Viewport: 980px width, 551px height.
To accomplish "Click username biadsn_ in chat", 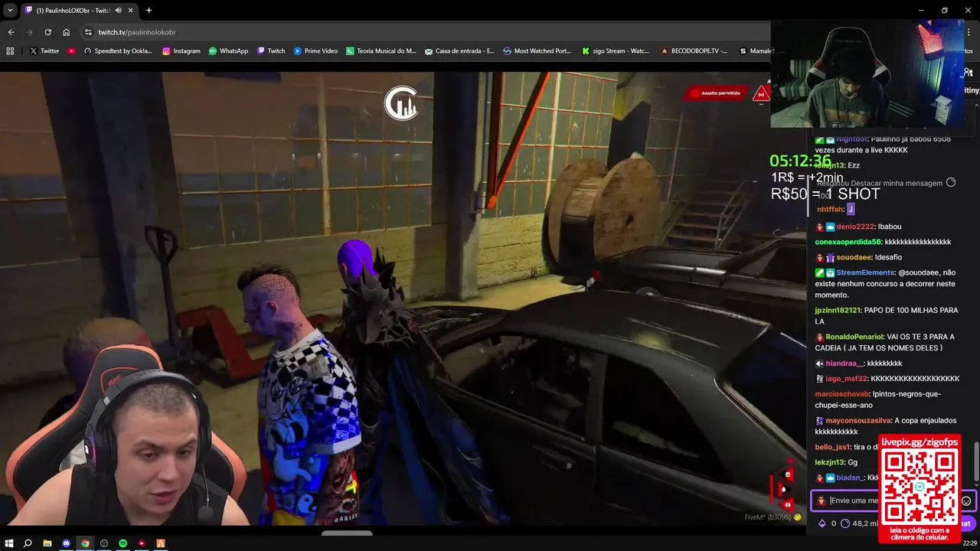I will click(x=848, y=478).
